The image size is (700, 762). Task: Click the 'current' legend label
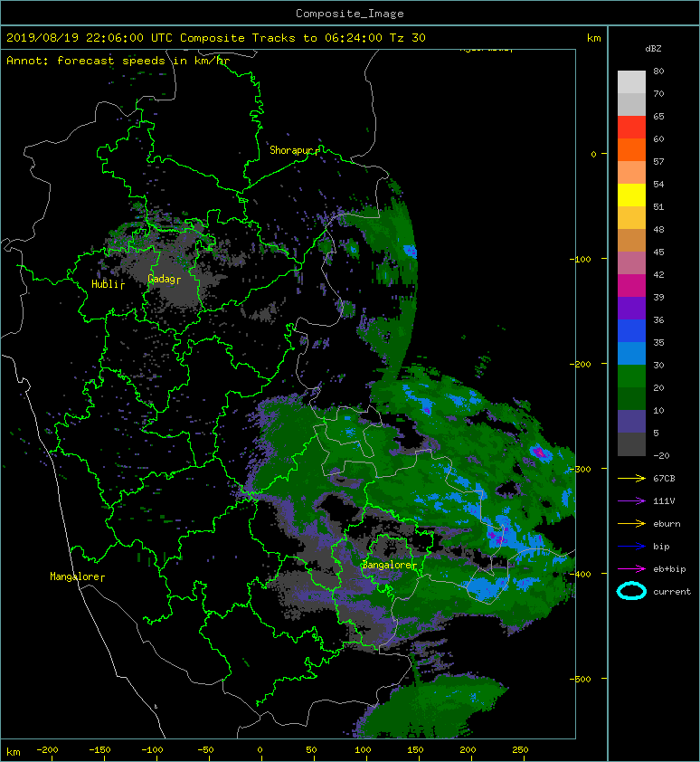coord(672,592)
